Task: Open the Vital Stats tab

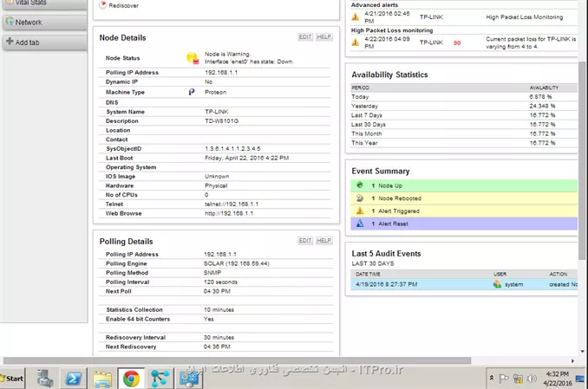Action: click(x=44, y=4)
